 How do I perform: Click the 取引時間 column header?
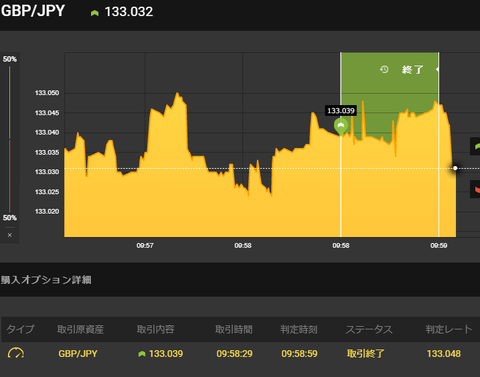click(234, 329)
